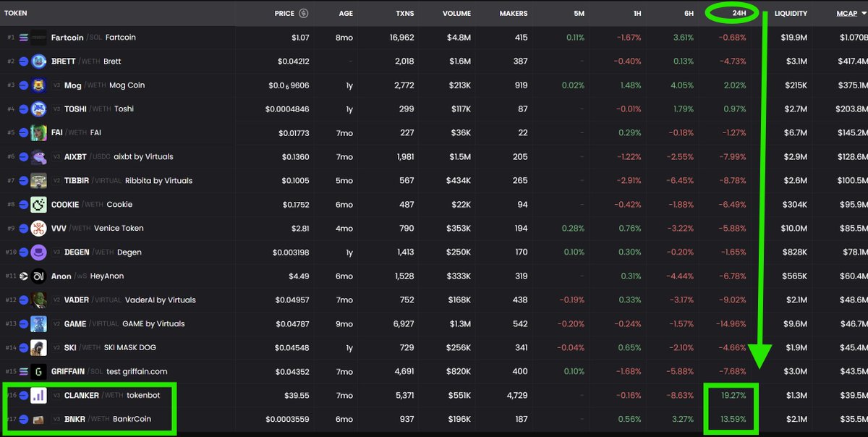The height and width of the screenshot is (437, 868).
Task: Click Fartcoin liquidity $19.9M
Action: tap(794, 38)
